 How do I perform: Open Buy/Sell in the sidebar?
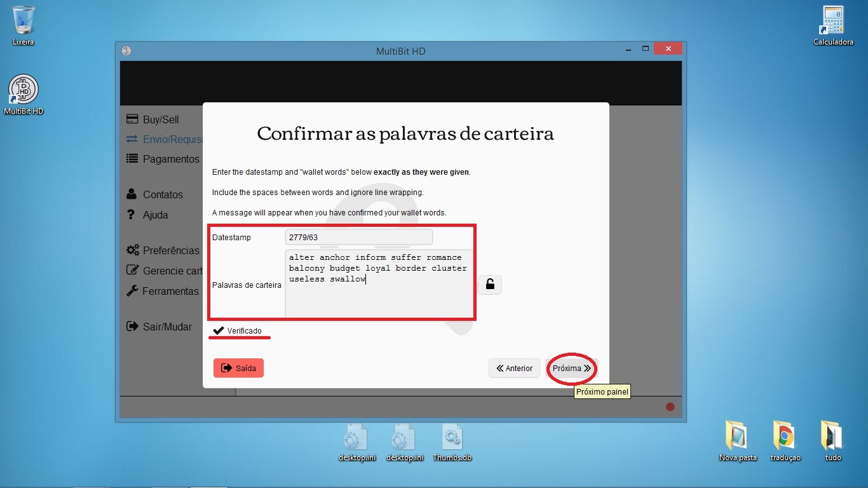pos(160,119)
